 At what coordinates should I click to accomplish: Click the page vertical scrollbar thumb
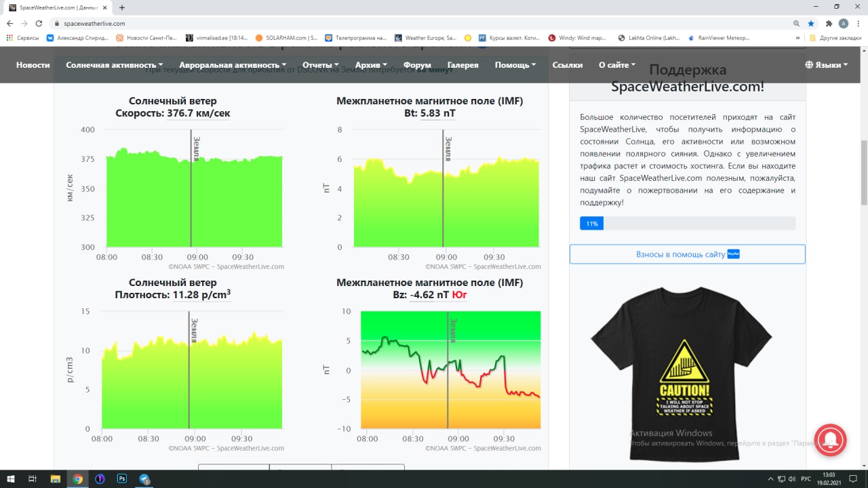coord(863,172)
